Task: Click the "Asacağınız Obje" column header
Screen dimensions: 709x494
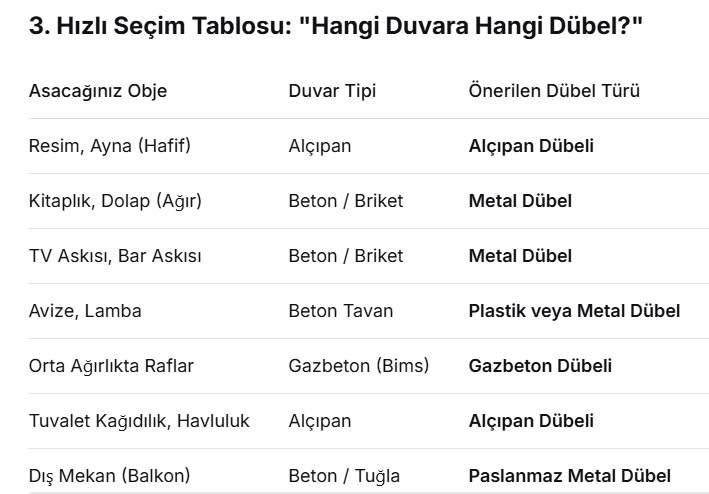Action: (x=98, y=91)
